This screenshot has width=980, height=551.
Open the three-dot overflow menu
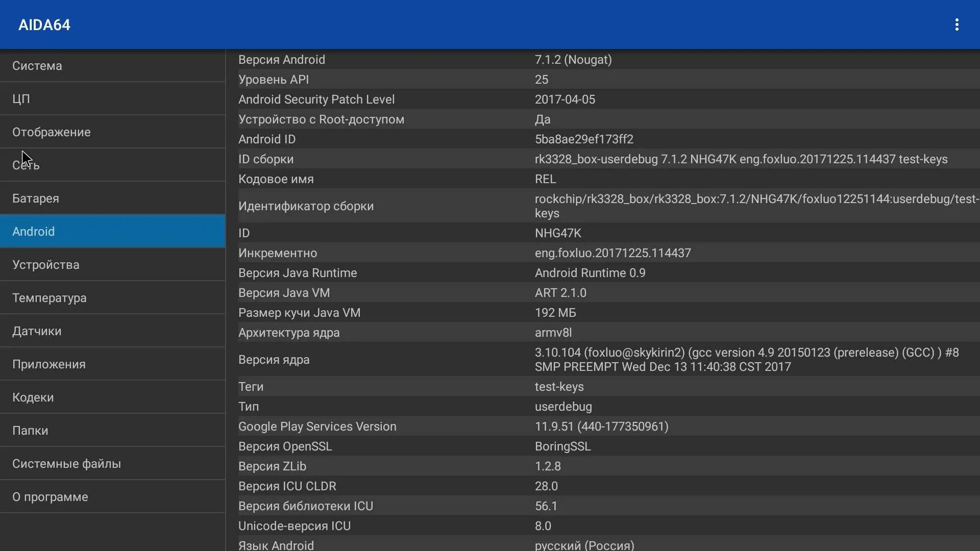(x=957, y=24)
